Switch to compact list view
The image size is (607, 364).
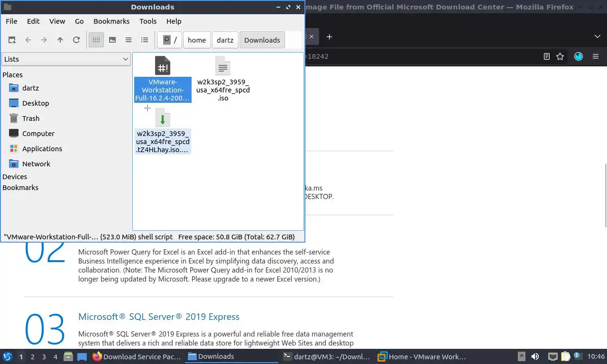(129, 40)
